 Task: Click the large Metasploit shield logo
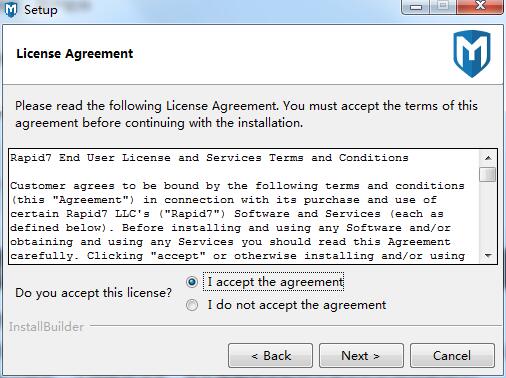(472, 53)
